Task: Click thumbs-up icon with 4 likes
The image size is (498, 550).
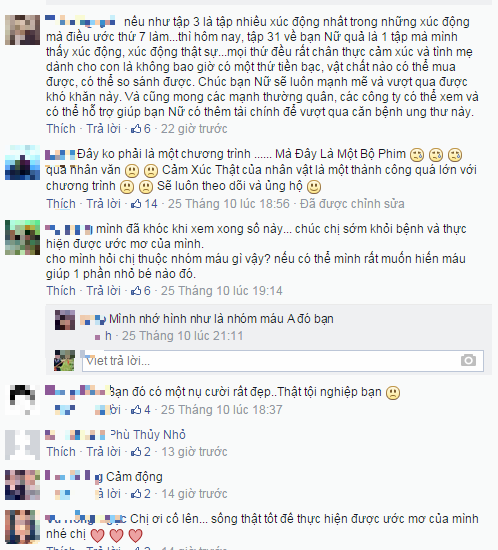Action: pos(136,410)
